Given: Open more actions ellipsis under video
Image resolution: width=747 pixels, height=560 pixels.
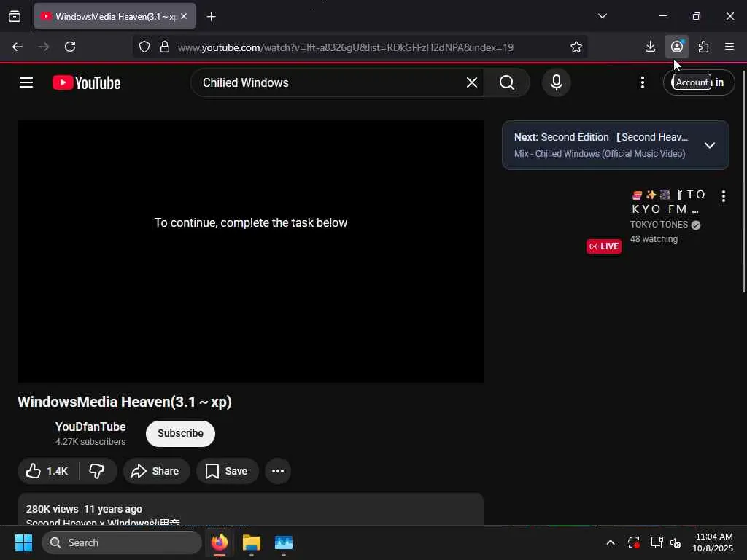Looking at the screenshot, I should tap(278, 471).
